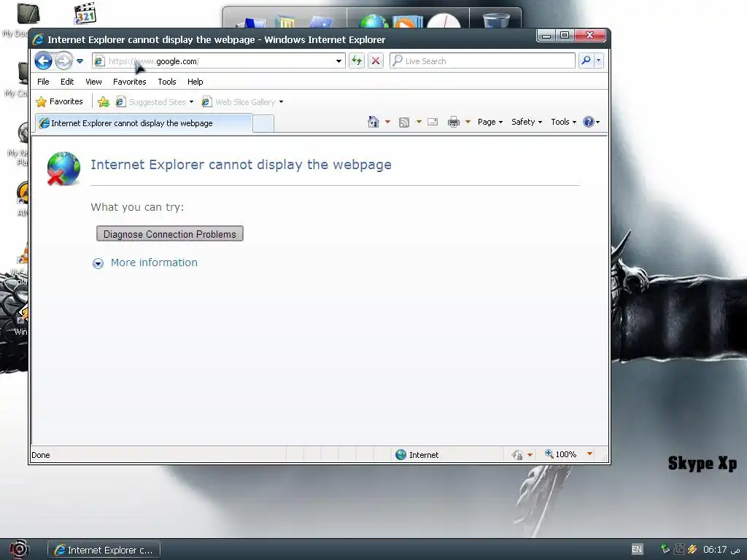This screenshot has height=560, width=747.
Task: Restore down the Internet Explorer window
Action: click(565, 35)
